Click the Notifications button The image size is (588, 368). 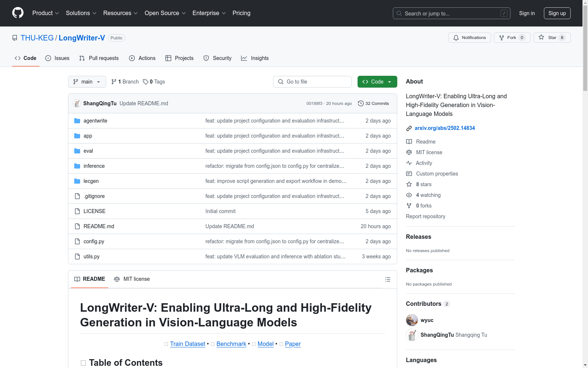tap(470, 38)
